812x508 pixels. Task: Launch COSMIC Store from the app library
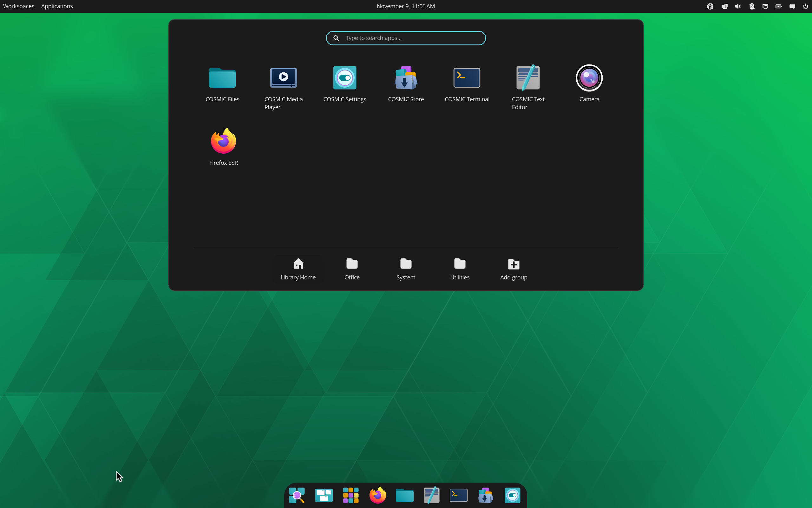pos(406,84)
